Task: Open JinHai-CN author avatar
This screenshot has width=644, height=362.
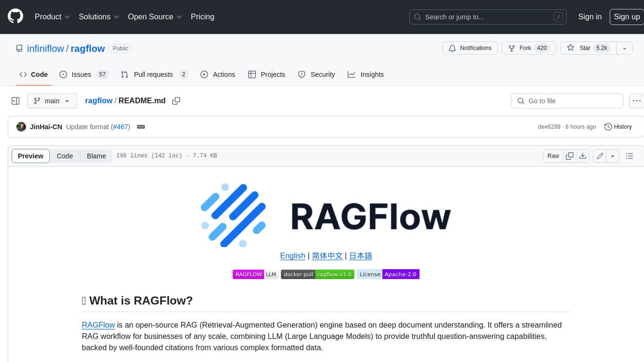Action: pos(21,127)
